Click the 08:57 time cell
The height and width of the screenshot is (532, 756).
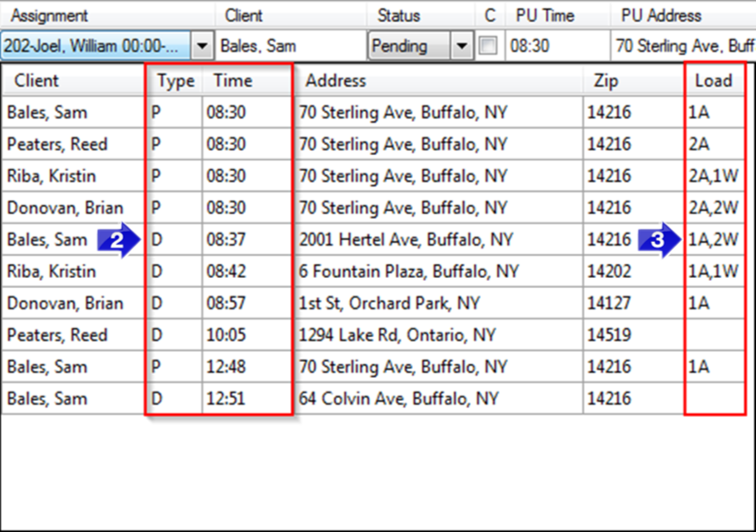pos(226,303)
